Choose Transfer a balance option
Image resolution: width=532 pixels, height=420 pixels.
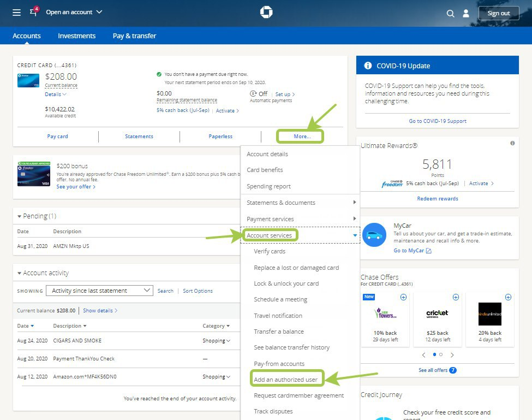(279, 332)
